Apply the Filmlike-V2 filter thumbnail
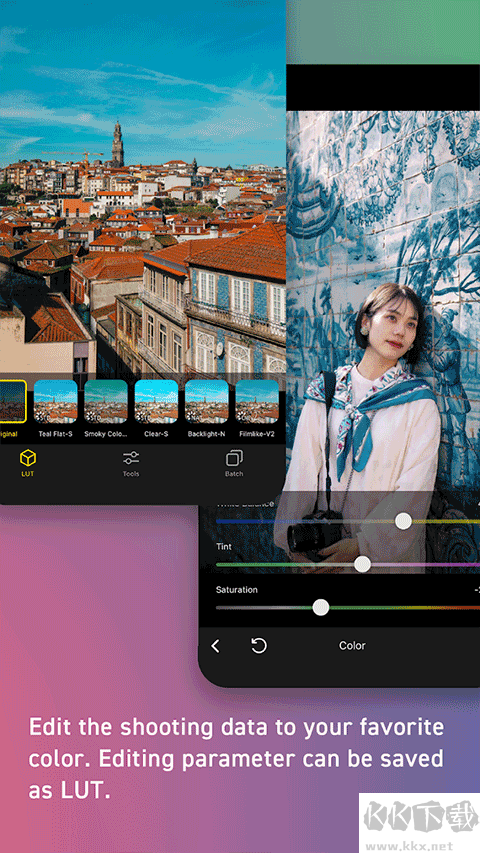Screen dimensions: 480x853 [257, 401]
